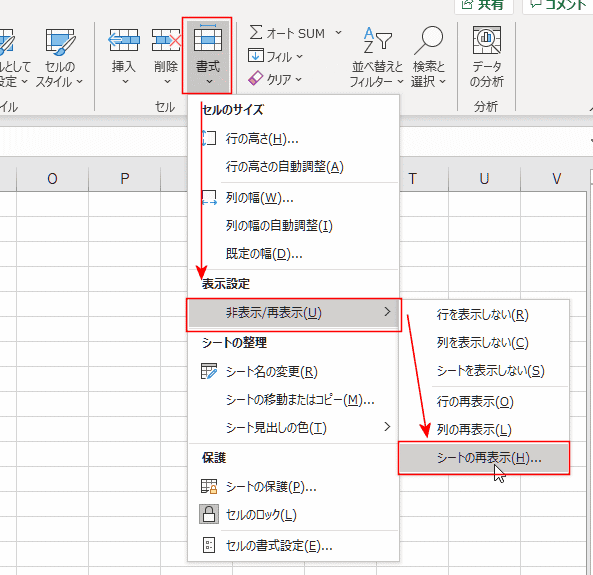Screen dimensions: 593x575
Task: Click the オート SUM sigma icon
Action: click(256, 33)
